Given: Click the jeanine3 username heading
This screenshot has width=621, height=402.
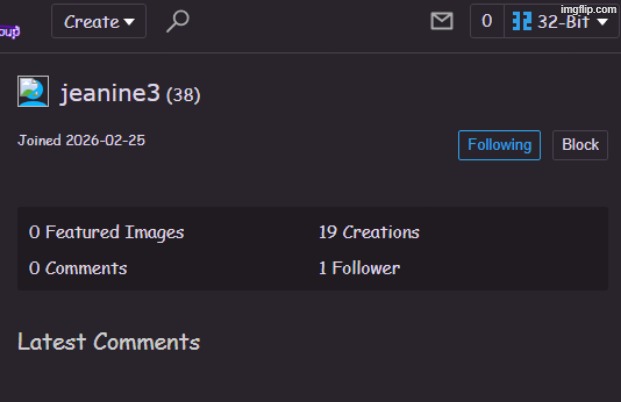Looking at the screenshot, I should pos(110,93).
